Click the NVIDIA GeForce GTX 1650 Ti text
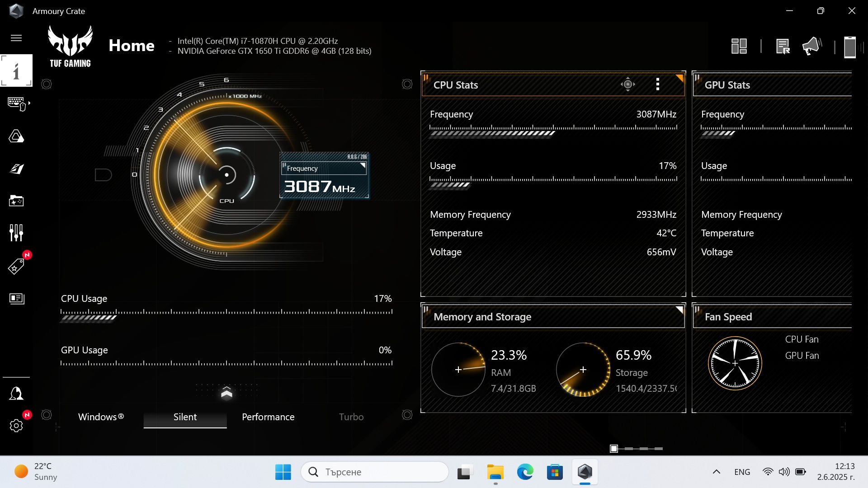This screenshot has width=868, height=488. coord(274,51)
